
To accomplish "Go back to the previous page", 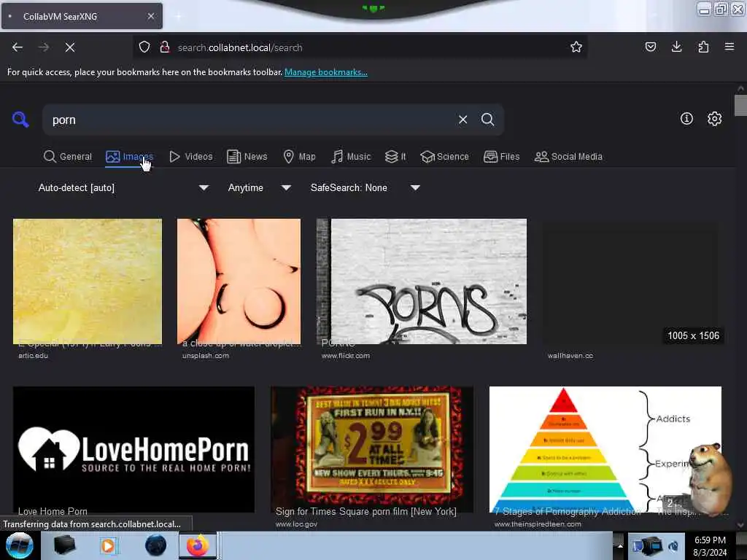I will tap(18, 47).
